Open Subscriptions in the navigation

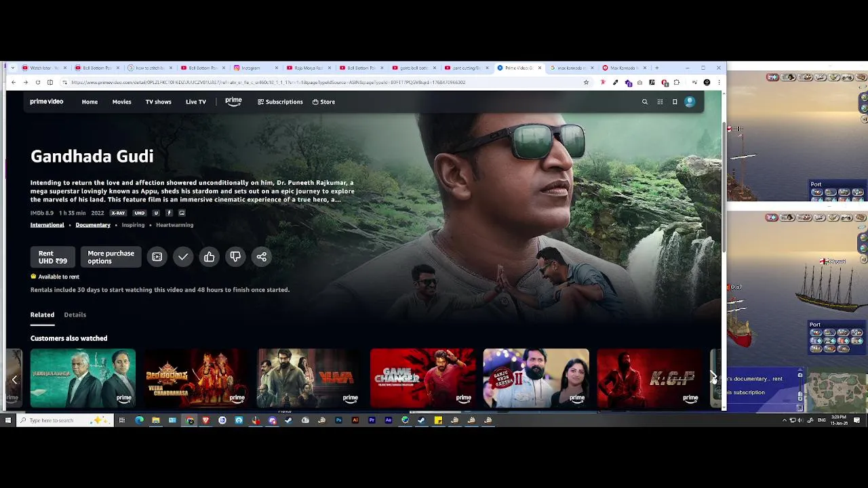coord(280,102)
